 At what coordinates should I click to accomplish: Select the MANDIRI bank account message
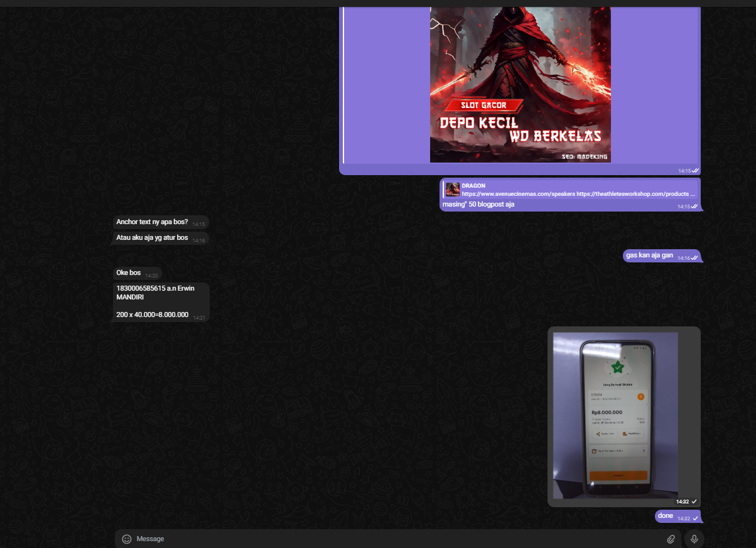155,301
